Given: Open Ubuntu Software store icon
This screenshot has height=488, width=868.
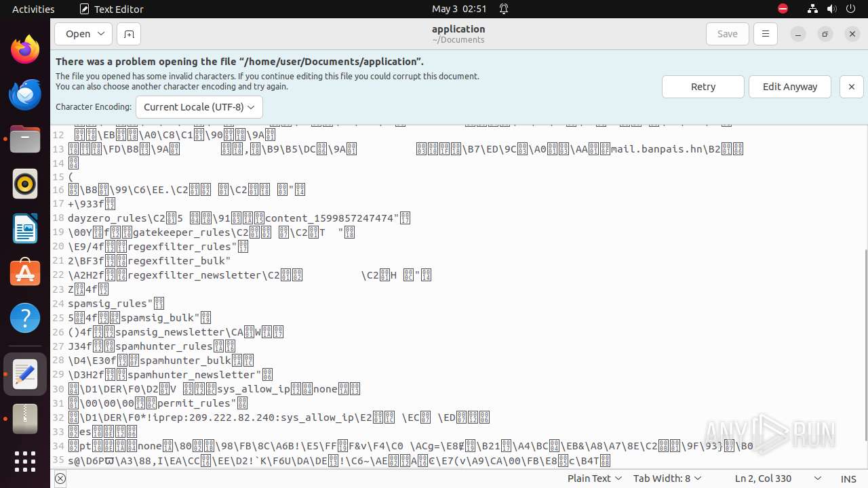Looking at the screenshot, I should click(25, 273).
